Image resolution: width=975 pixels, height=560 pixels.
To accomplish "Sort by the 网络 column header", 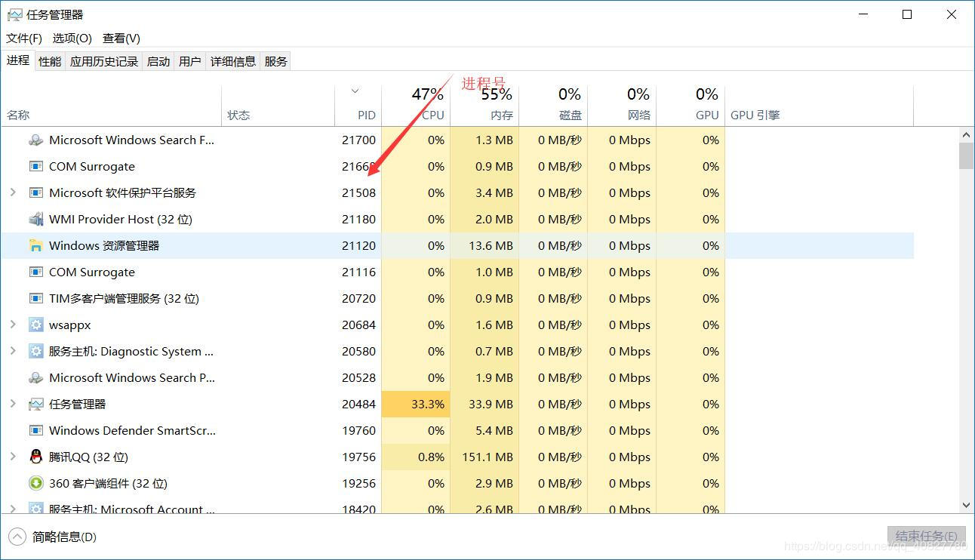I will (x=622, y=106).
